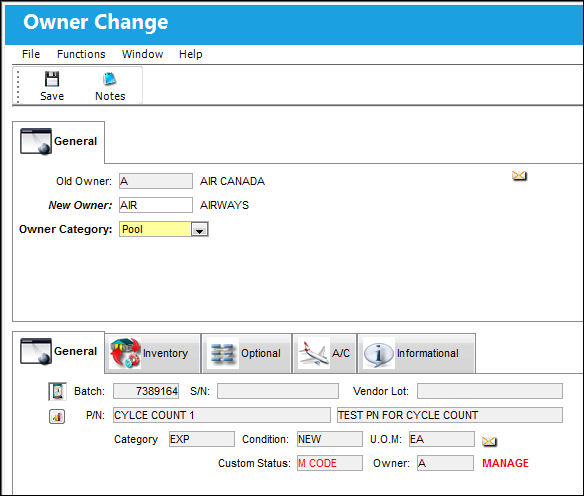
Task: Click the TEST PN FOR CYCLE COUNT field
Action: click(450, 415)
